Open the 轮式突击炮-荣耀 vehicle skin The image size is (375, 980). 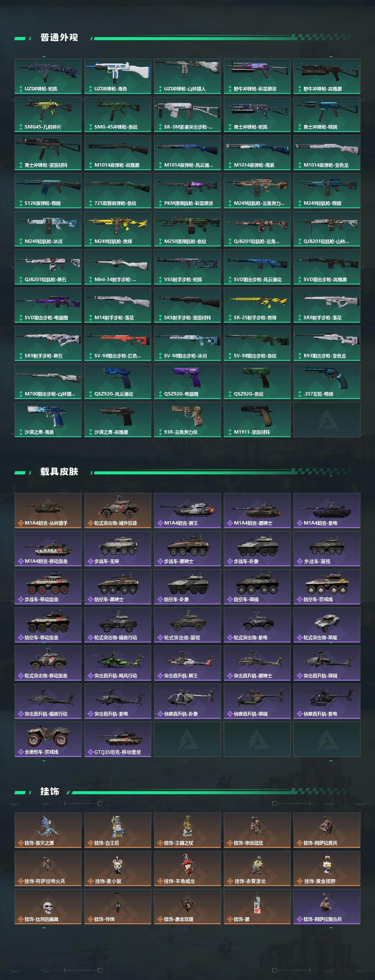(327, 625)
